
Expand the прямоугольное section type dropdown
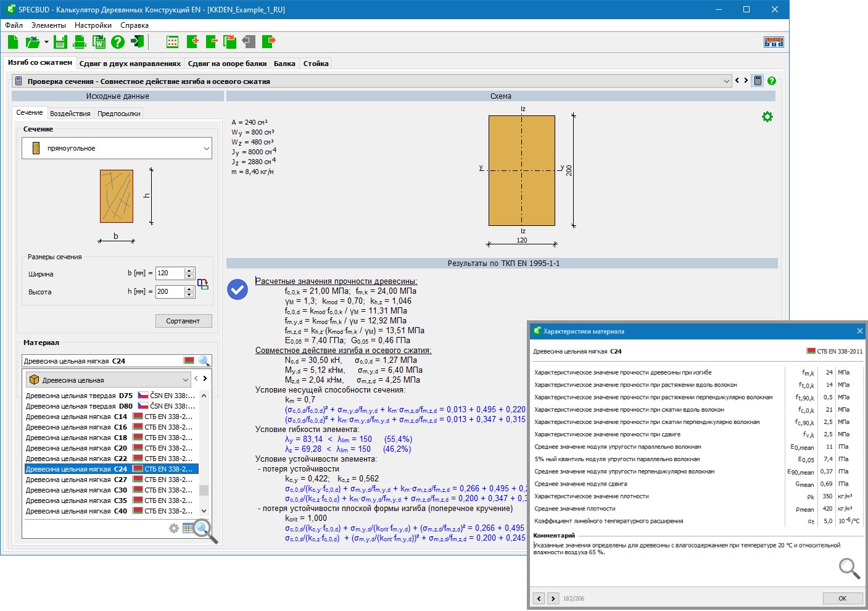tap(206, 149)
